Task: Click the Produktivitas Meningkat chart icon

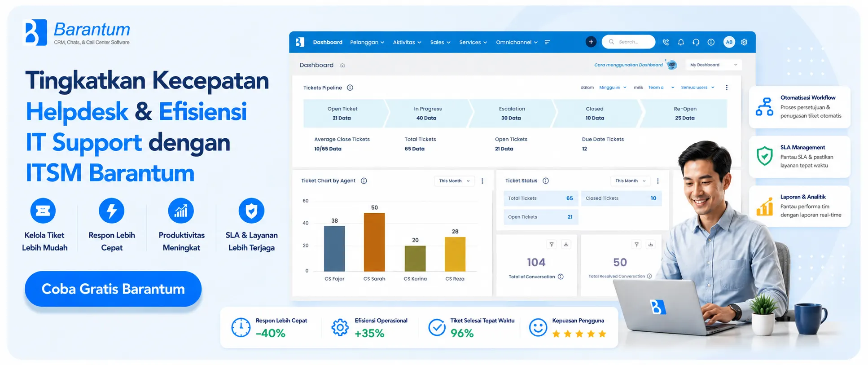Action: coord(181,211)
